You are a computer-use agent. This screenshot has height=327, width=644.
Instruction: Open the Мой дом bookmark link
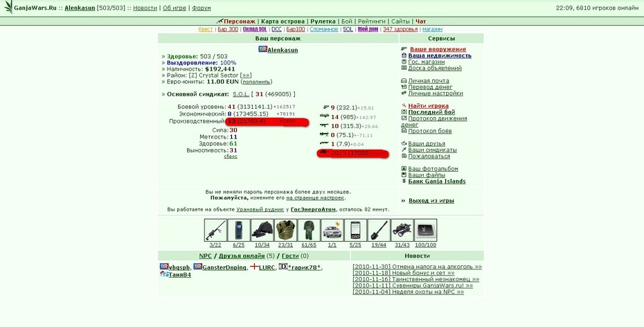click(x=368, y=29)
